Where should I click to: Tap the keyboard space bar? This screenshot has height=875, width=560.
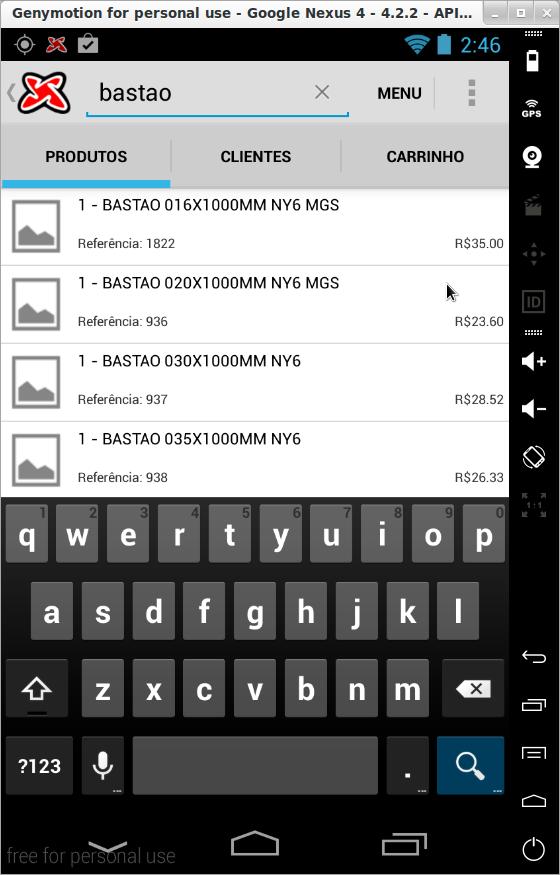[x=255, y=765]
